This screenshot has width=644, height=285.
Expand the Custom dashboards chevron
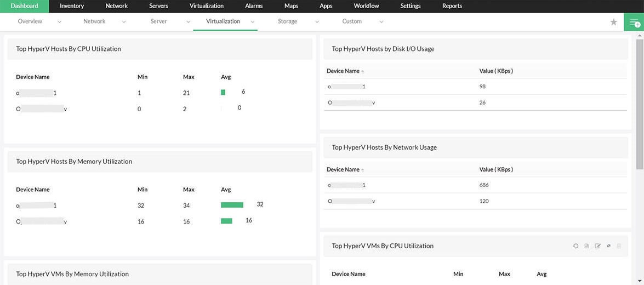point(381,22)
